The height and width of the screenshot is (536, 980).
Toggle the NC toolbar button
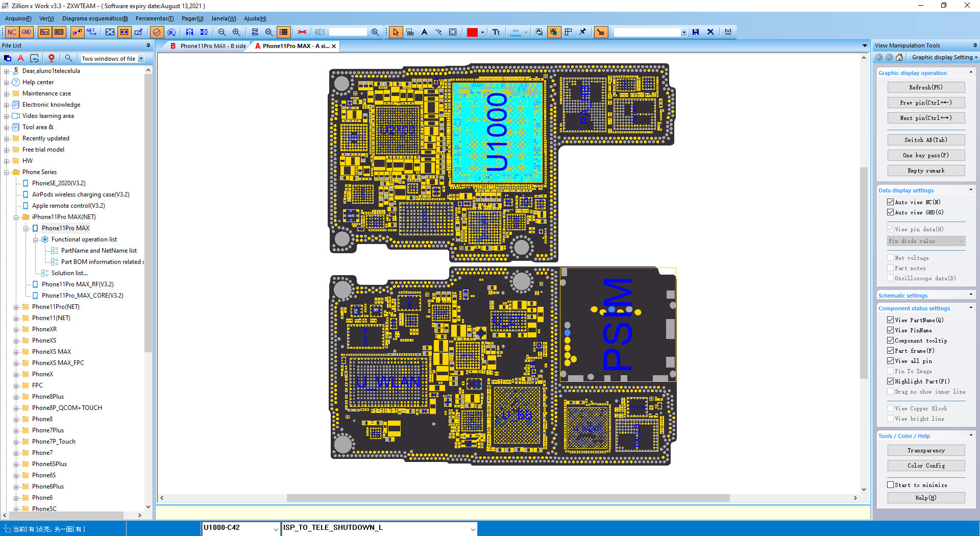pyautogui.click(x=12, y=32)
